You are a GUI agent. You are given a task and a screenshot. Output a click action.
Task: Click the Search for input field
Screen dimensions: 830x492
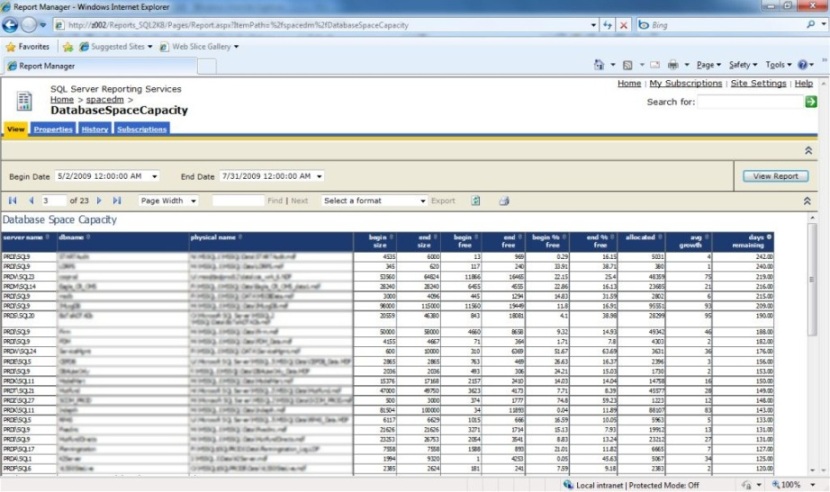tap(750, 102)
